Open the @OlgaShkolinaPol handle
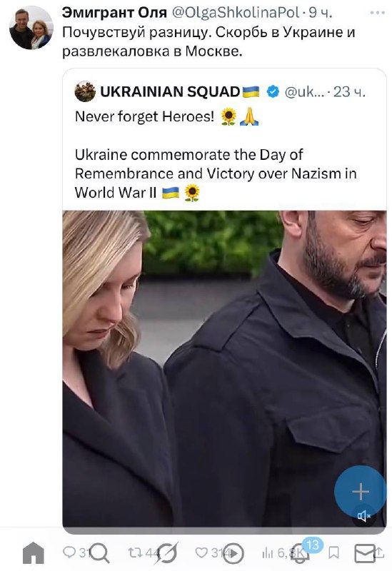The image size is (392, 571). pos(236,13)
